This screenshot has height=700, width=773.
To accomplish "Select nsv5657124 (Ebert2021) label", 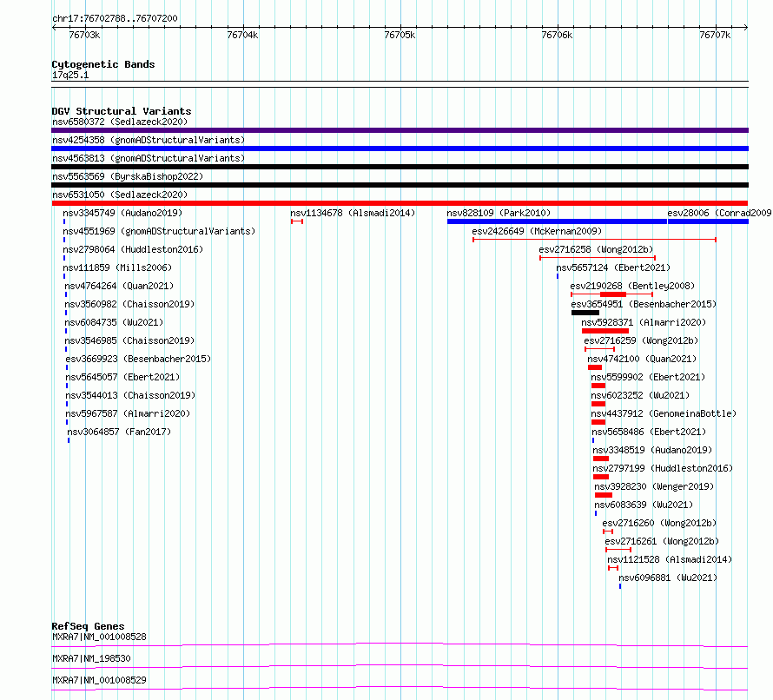I will click(x=613, y=267).
